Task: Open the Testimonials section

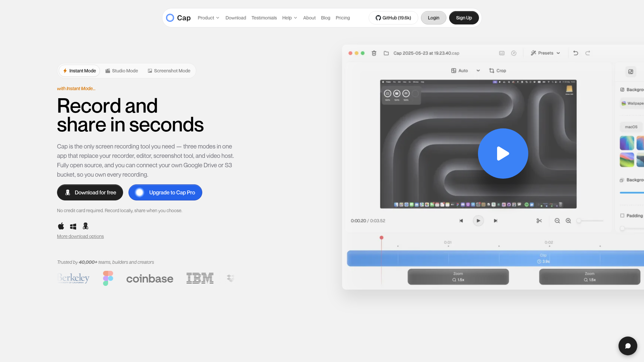Action: point(264,18)
